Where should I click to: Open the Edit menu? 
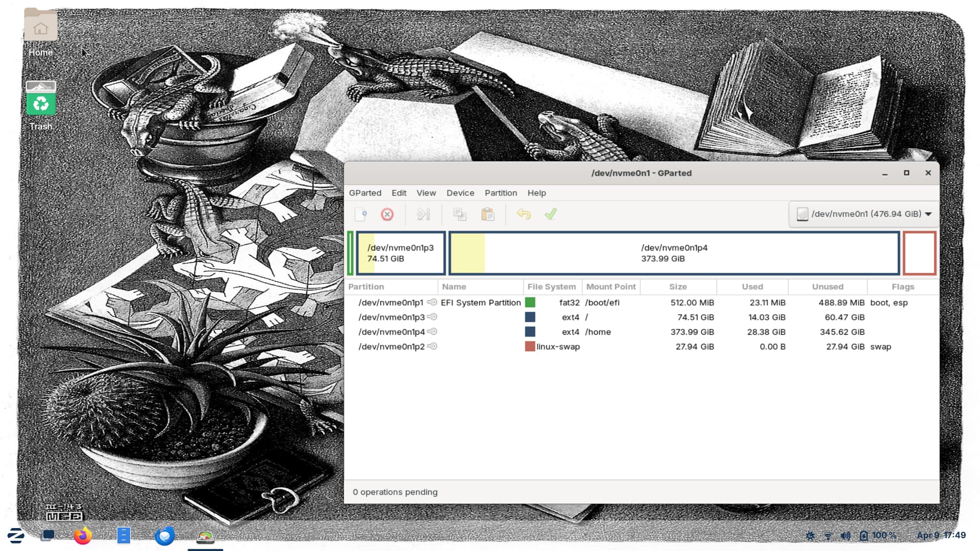coord(399,193)
